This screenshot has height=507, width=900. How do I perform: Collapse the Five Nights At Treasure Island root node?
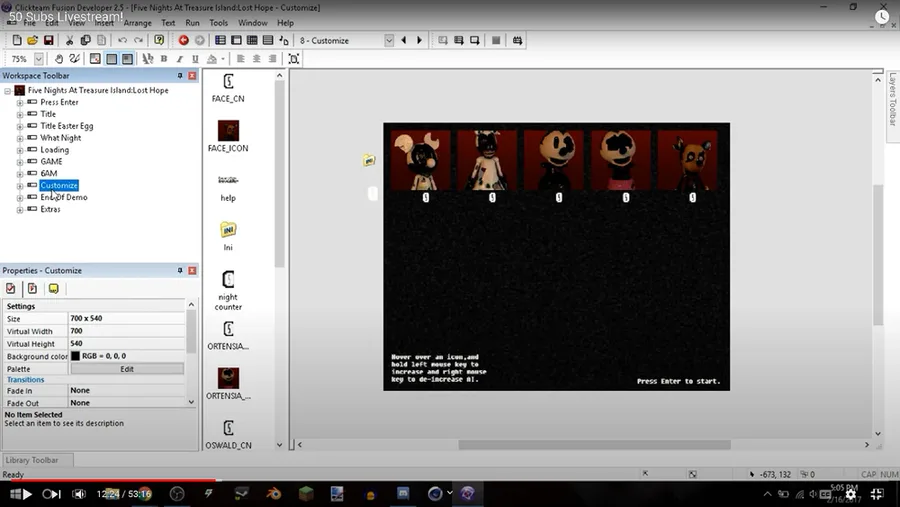tap(8, 91)
